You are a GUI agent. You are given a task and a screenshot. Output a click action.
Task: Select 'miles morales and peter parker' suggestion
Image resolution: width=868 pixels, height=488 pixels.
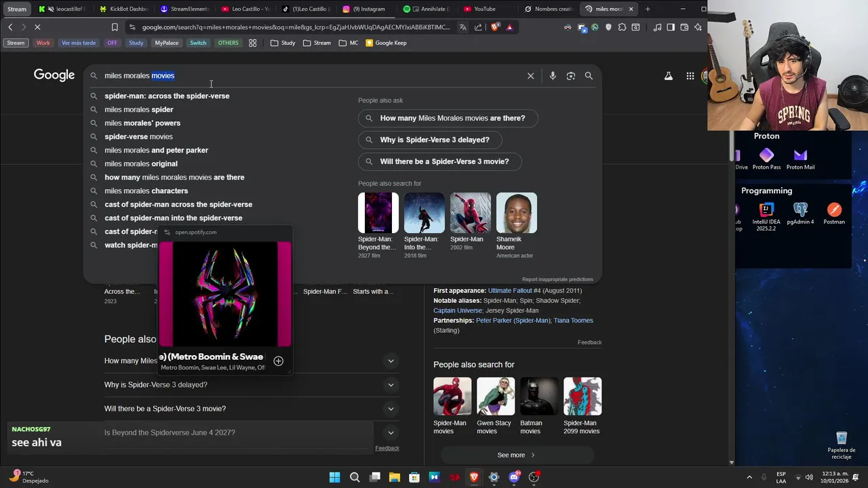click(156, 150)
